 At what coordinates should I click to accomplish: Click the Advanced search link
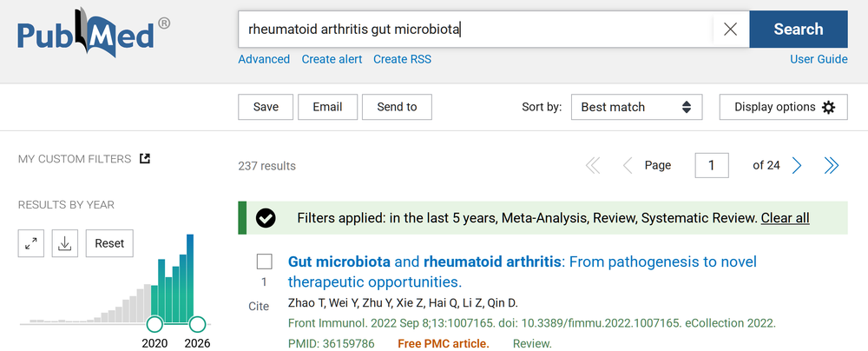[x=264, y=59]
